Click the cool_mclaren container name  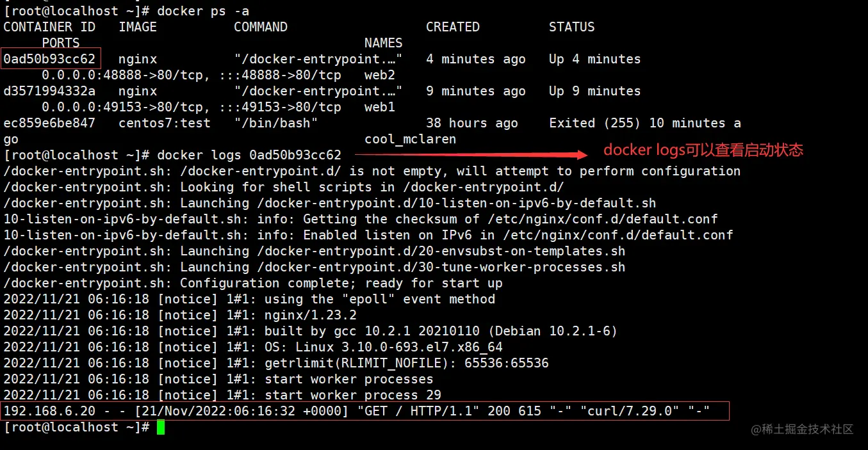(x=410, y=139)
